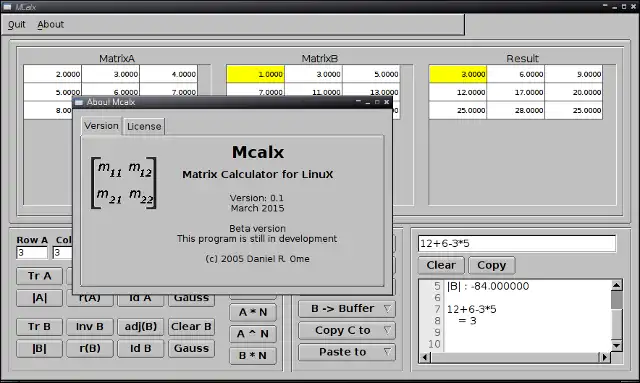Click the Col A input field
Screen dimensions: 640x383
click(x=62, y=253)
